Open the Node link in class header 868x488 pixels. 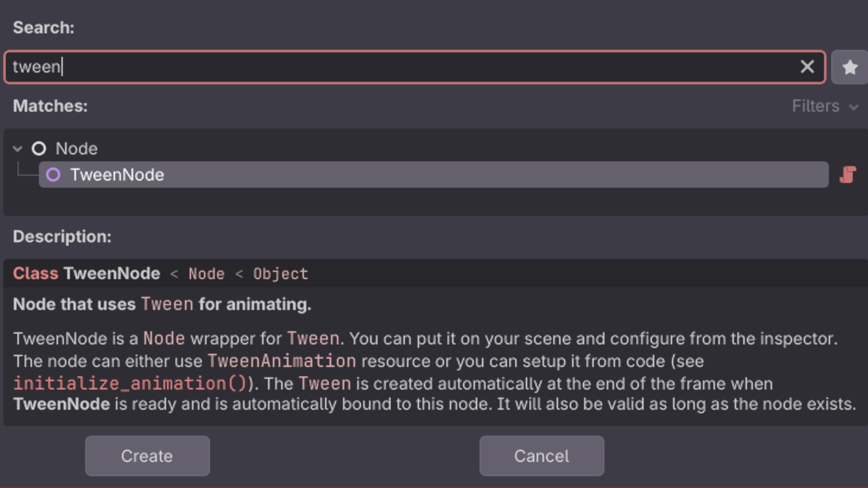pyautogui.click(x=207, y=274)
